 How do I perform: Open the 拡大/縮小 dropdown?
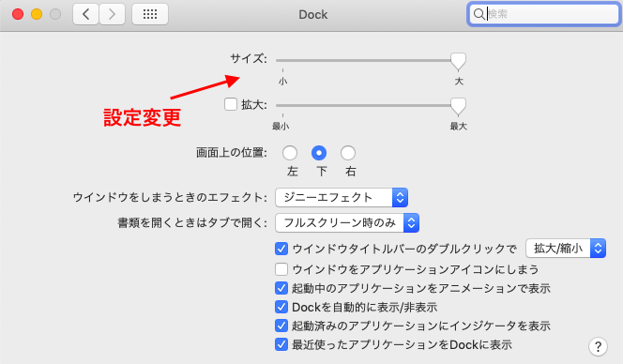click(x=566, y=249)
